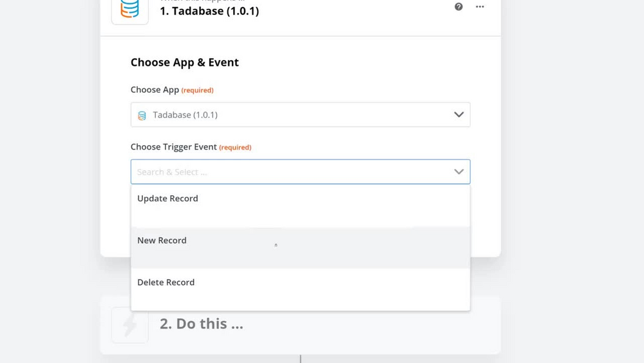Click the 1. Tadabase (1.0.1) step title

pos(209,11)
